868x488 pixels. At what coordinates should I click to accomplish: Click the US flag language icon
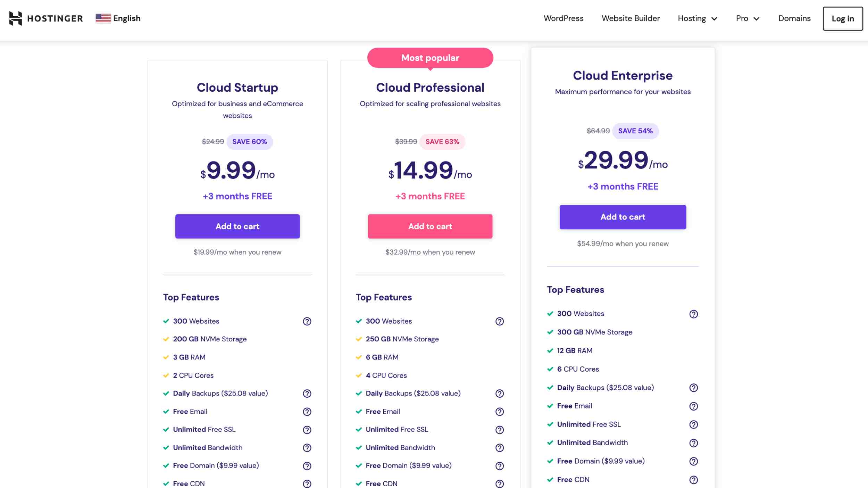[x=103, y=18]
